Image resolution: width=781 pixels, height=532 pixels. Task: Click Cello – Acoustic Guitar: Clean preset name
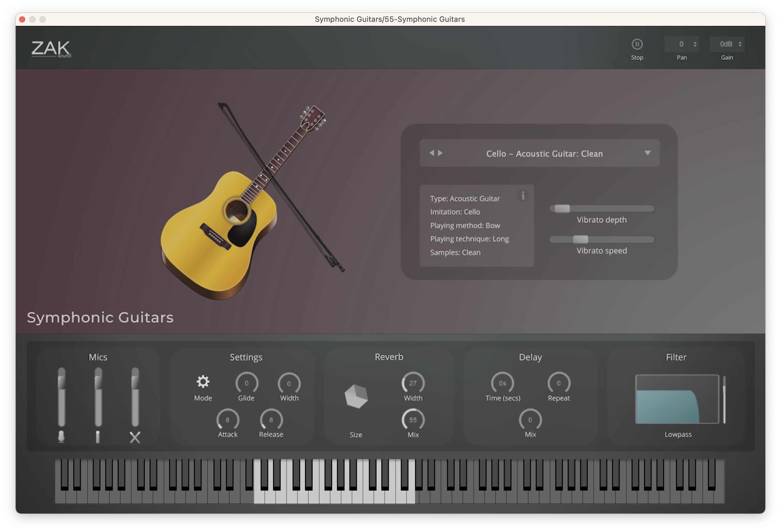[x=544, y=154]
